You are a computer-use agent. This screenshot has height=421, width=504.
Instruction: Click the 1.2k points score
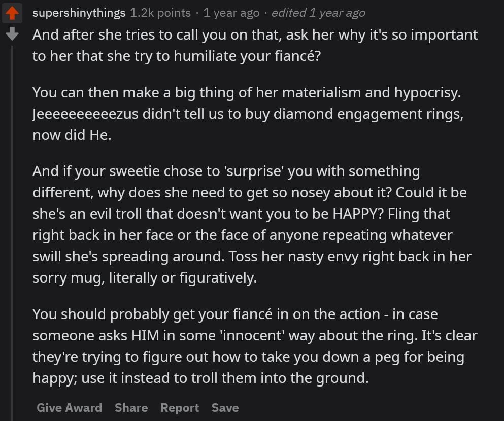[160, 13]
